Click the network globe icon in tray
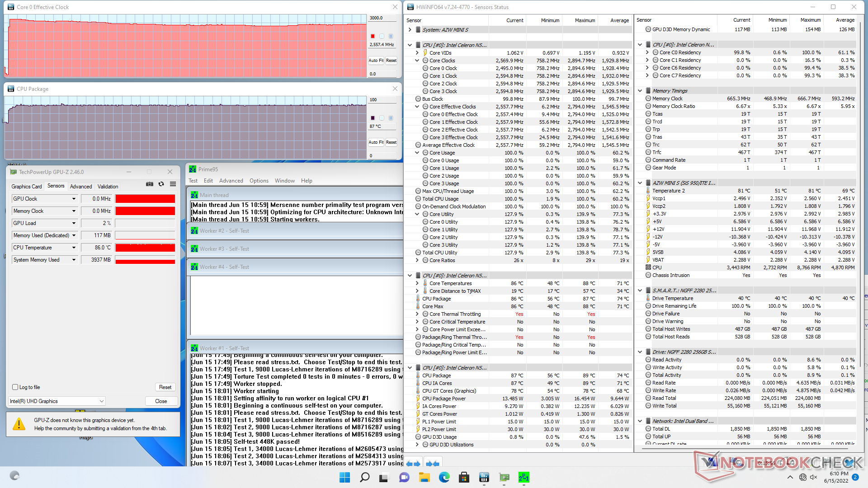This screenshot has height=488, width=868. pyautogui.click(x=803, y=477)
